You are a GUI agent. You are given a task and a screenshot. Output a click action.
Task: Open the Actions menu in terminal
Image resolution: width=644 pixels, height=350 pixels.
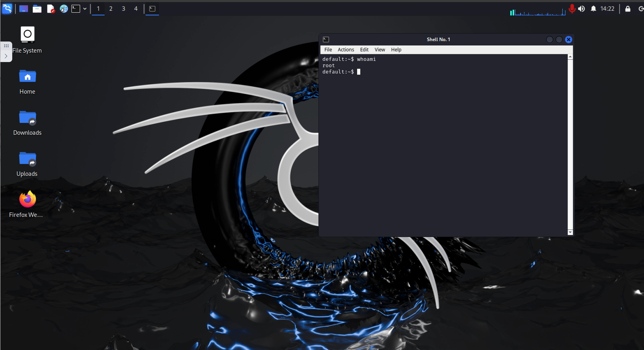(346, 50)
